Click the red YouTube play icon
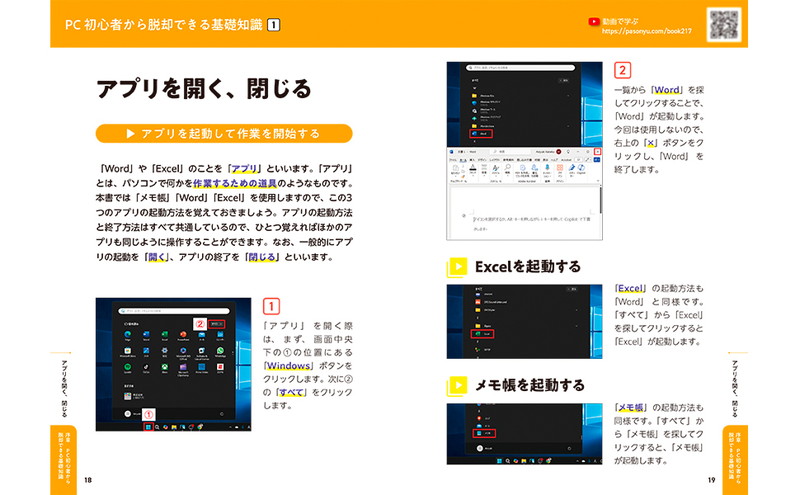800x495 pixels. click(596, 19)
